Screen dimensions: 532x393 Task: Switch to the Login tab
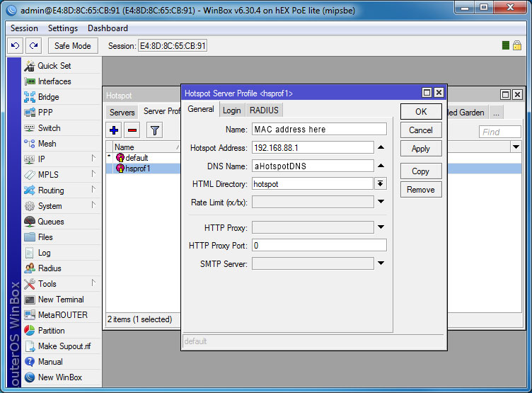click(232, 110)
